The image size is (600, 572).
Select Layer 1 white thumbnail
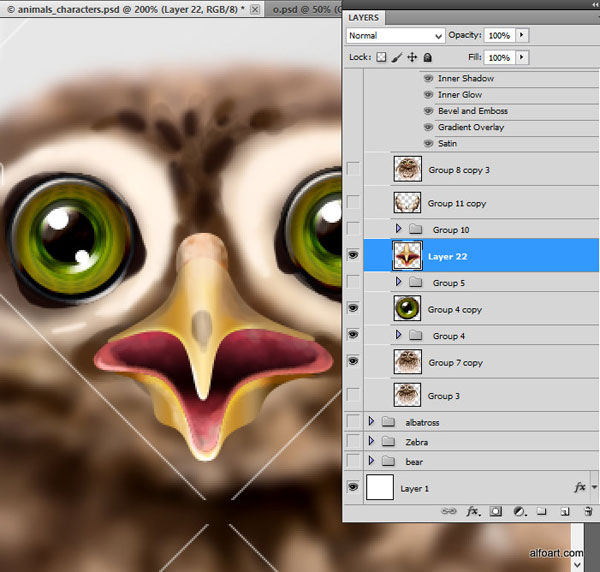pos(380,487)
